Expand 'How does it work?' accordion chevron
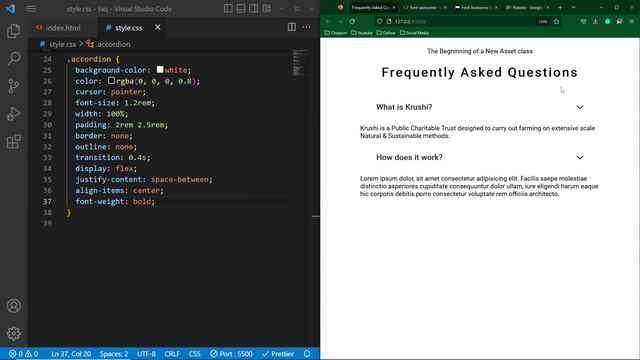The width and height of the screenshot is (640, 360). pos(580,158)
